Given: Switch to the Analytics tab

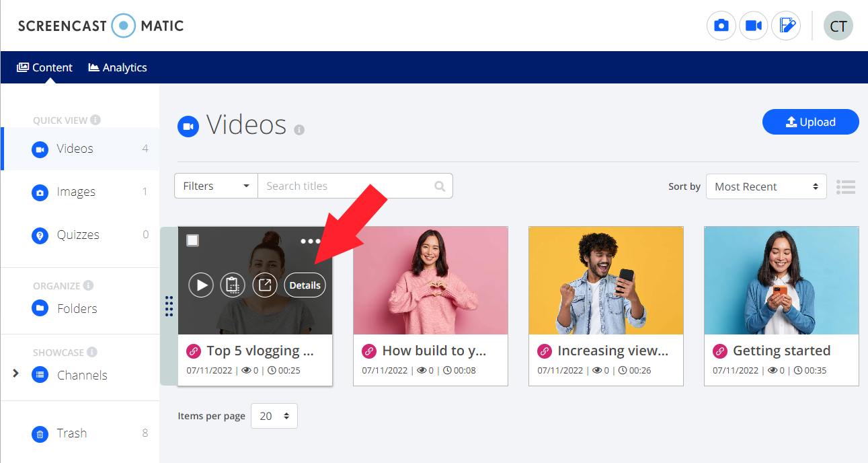Looking at the screenshot, I should pyautogui.click(x=118, y=67).
